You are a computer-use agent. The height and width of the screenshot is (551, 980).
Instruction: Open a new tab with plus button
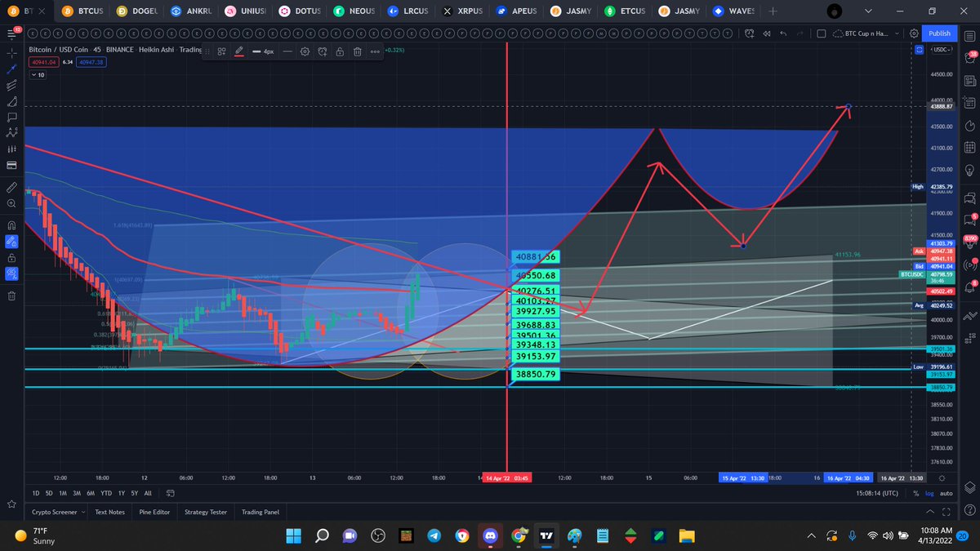[773, 11]
